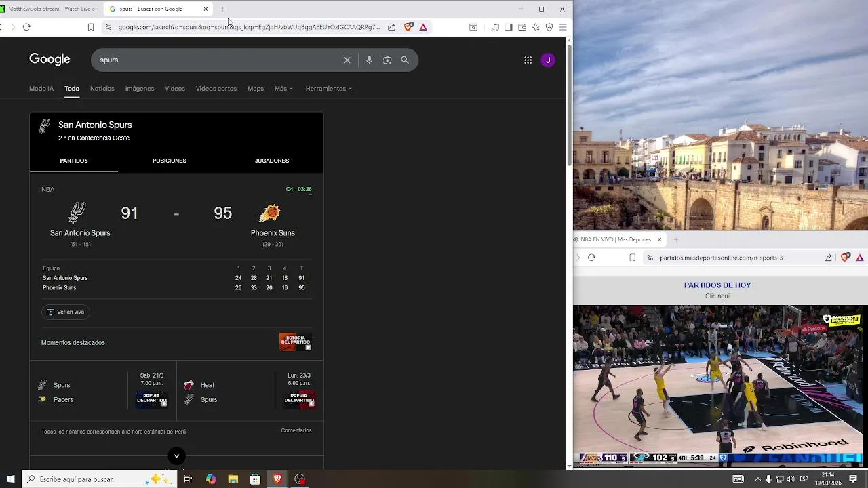Viewport: 868px width, 488px height.
Task: Expand more games with down chevron
Action: click(176, 455)
